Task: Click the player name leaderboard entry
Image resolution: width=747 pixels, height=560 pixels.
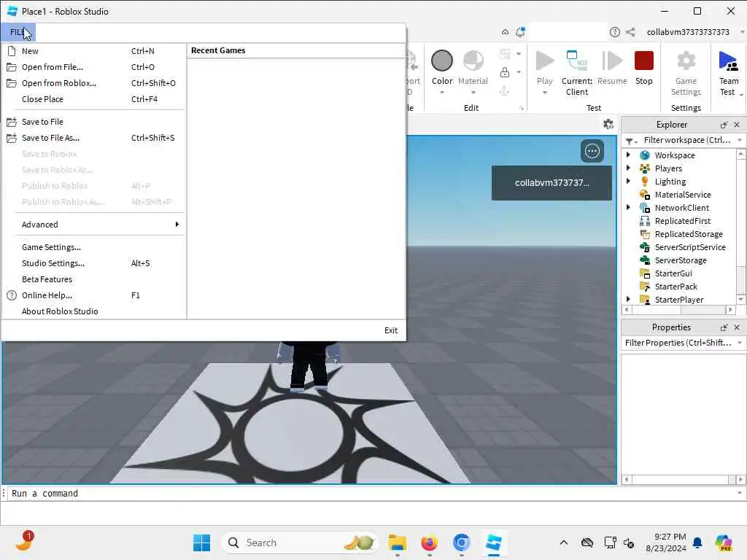Action: [551, 183]
